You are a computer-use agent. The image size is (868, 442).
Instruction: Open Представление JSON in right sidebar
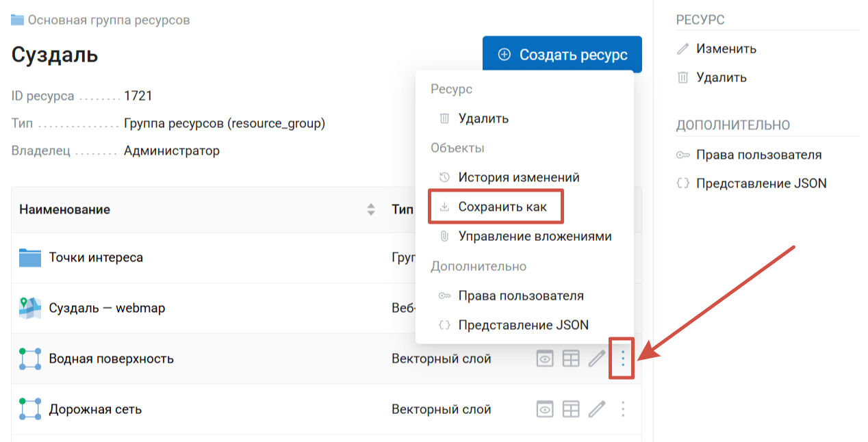pyautogui.click(x=761, y=183)
